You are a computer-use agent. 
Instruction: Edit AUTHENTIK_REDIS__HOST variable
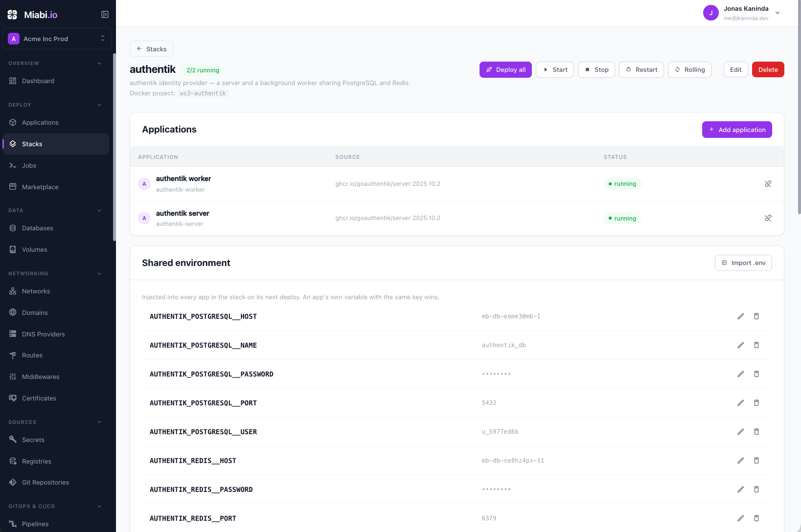tap(741, 461)
